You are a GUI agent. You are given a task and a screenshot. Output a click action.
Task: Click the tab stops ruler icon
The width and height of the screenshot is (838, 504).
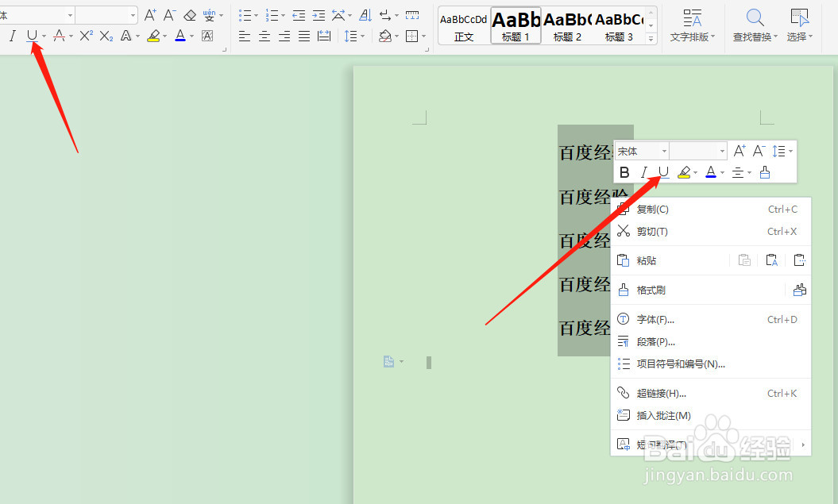pyautogui.click(x=412, y=16)
